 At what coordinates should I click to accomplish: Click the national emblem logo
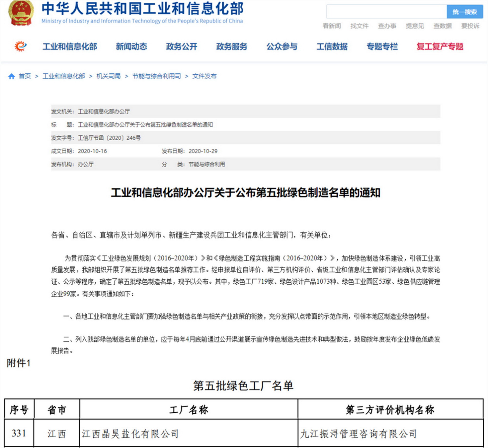coord(21,13)
